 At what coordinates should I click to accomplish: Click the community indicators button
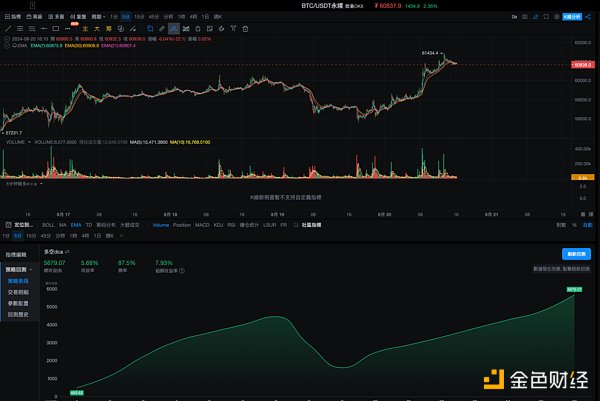[308, 225]
